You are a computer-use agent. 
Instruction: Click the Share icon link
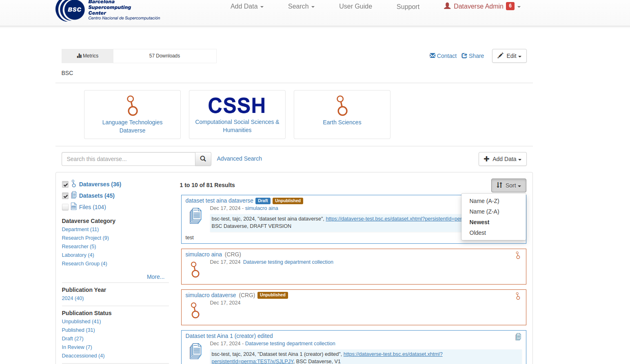pos(464,56)
